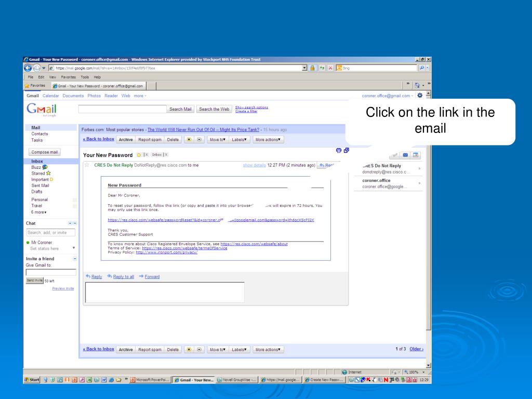The height and width of the screenshot is (399, 532).
Task: Open More actions dropdown above the message
Action: click(x=268, y=139)
